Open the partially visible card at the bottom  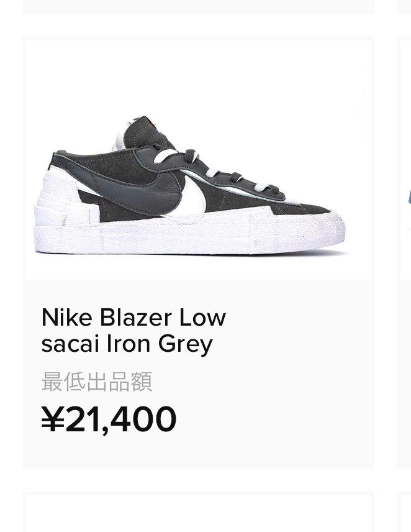[198, 513]
